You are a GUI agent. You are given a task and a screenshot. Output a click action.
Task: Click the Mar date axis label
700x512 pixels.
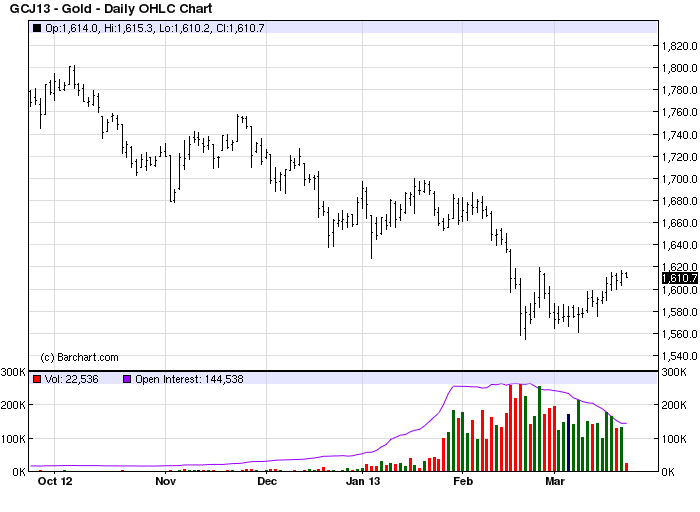[x=555, y=481]
